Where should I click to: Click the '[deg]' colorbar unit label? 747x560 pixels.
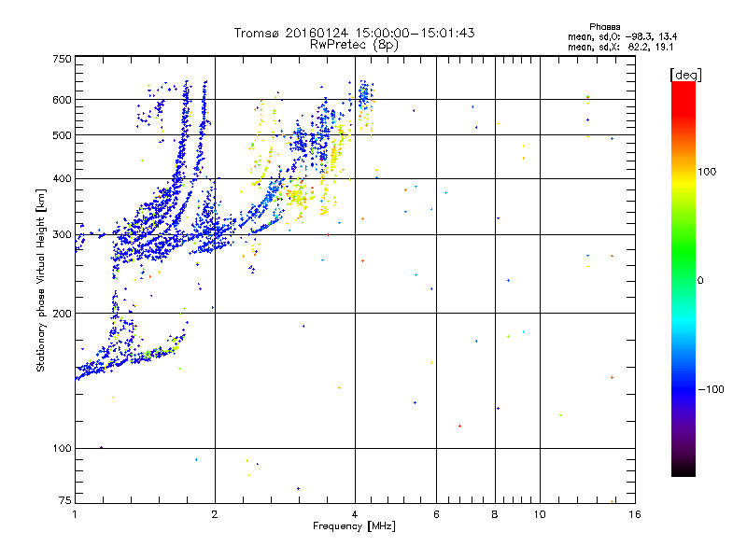point(685,75)
